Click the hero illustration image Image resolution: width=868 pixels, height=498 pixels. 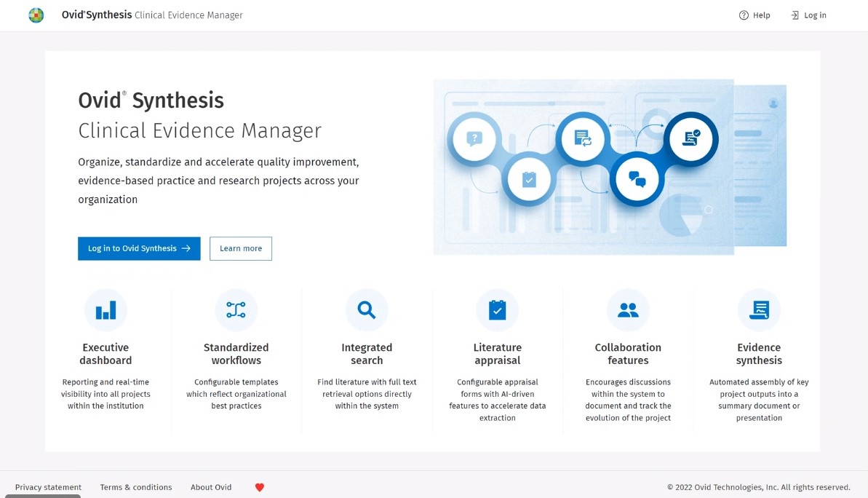(x=610, y=166)
